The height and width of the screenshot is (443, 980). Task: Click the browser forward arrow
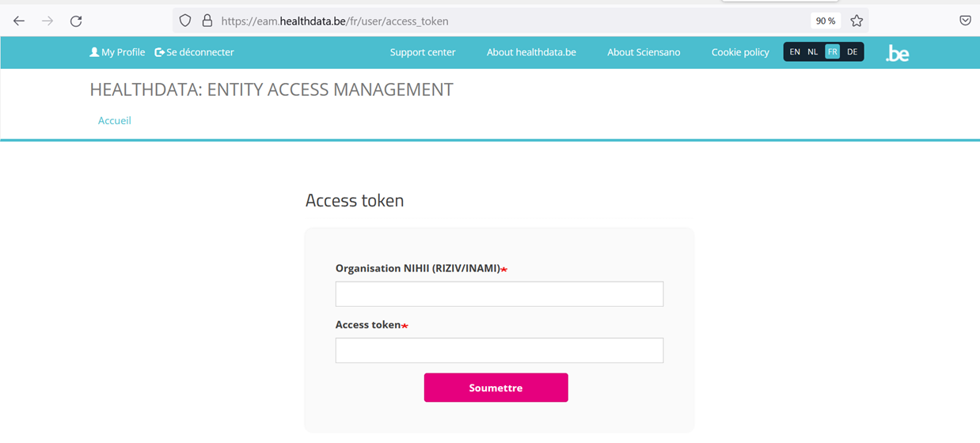pos(47,21)
